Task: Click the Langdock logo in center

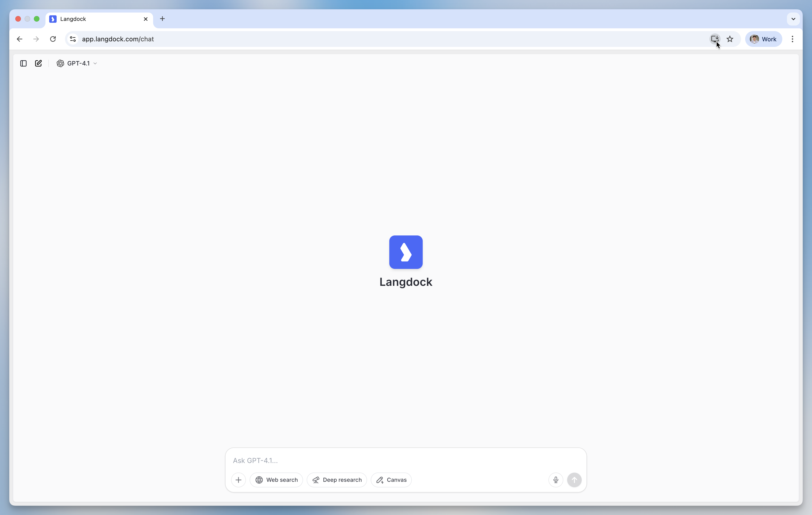Action: 406,252
